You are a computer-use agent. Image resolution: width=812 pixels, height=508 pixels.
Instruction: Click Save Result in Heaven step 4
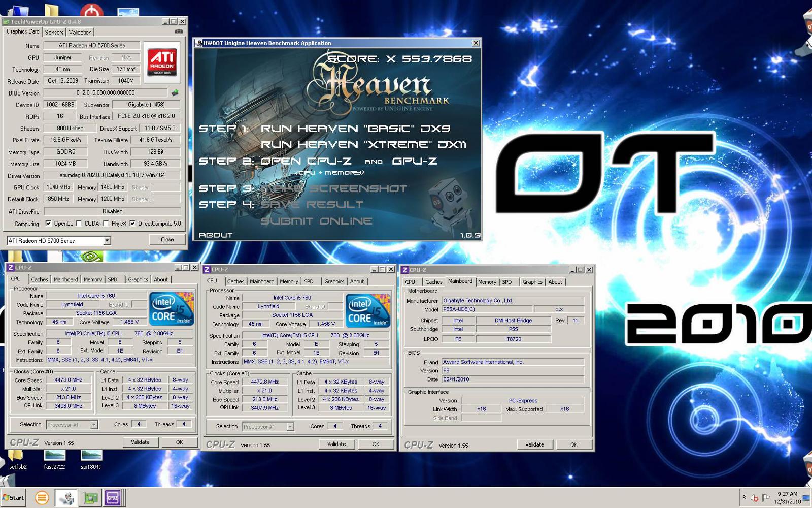[312, 205]
